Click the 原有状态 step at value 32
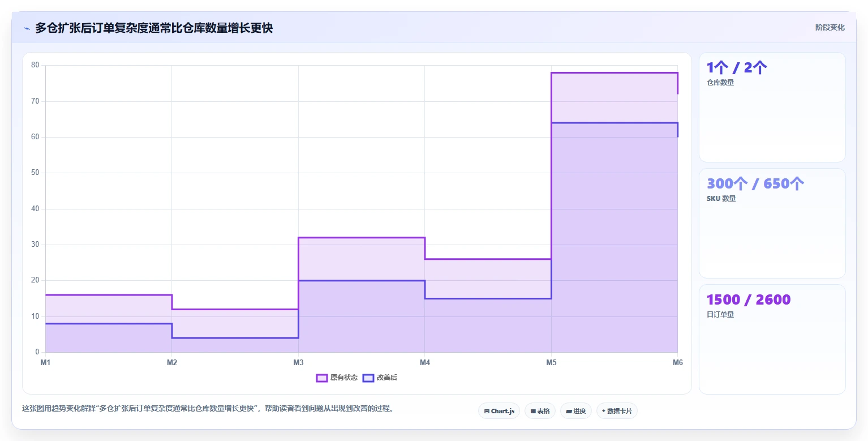The height and width of the screenshot is (441, 868). (362, 238)
